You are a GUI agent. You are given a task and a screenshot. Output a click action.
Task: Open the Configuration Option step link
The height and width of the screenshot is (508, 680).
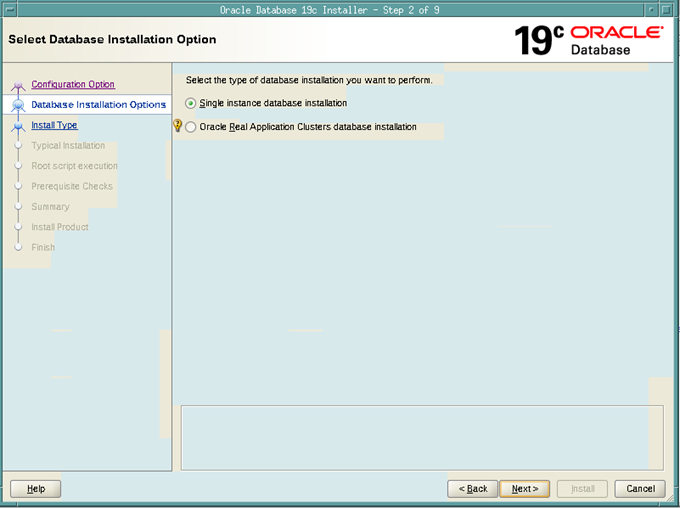tap(73, 84)
